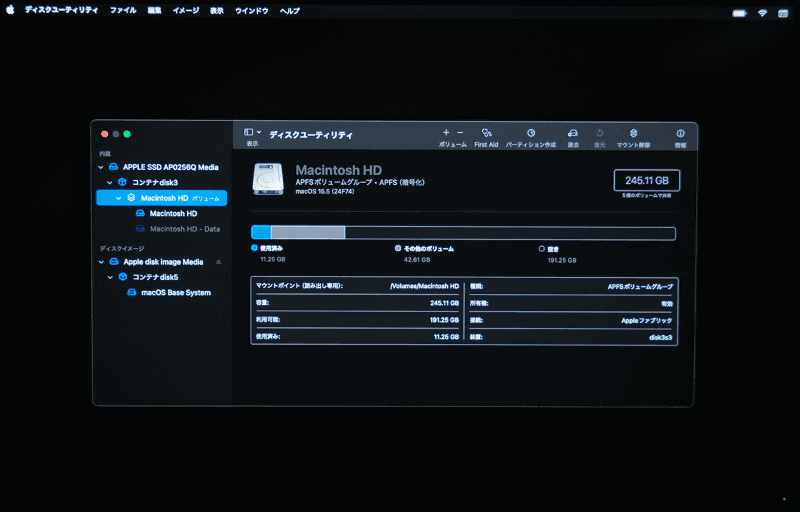Click the 消去 erase toolbar icon
This screenshot has height=512, width=800.
[x=573, y=133]
